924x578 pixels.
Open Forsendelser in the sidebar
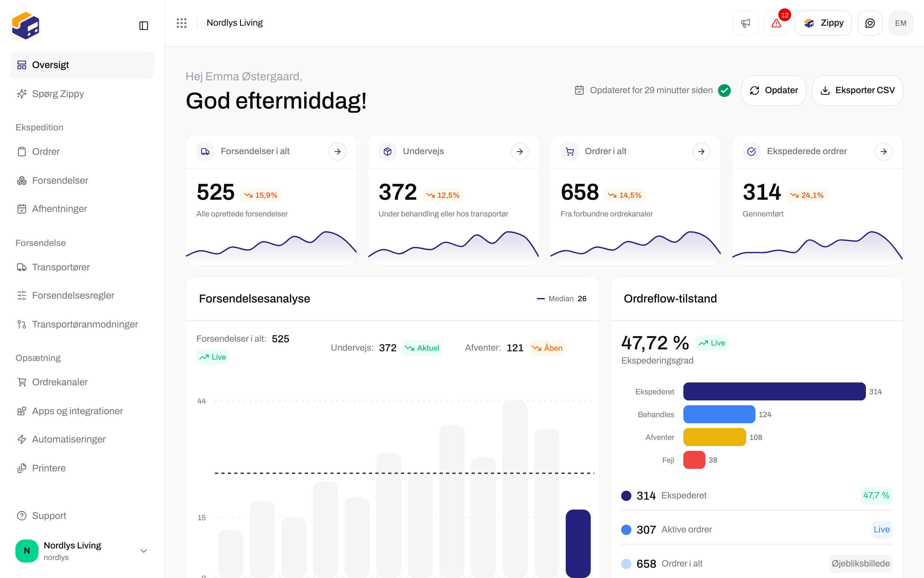coord(82,180)
